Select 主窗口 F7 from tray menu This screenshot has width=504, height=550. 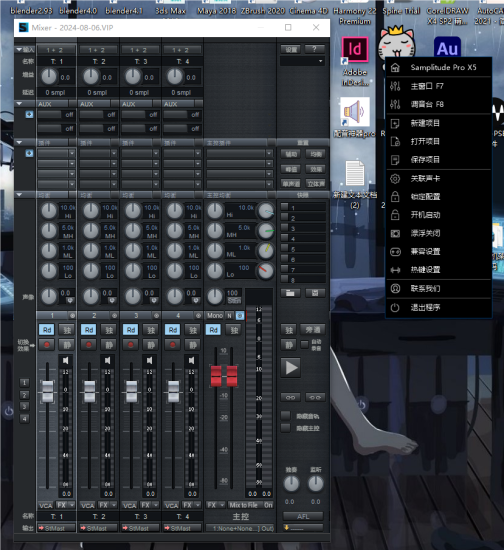(x=438, y=86)
